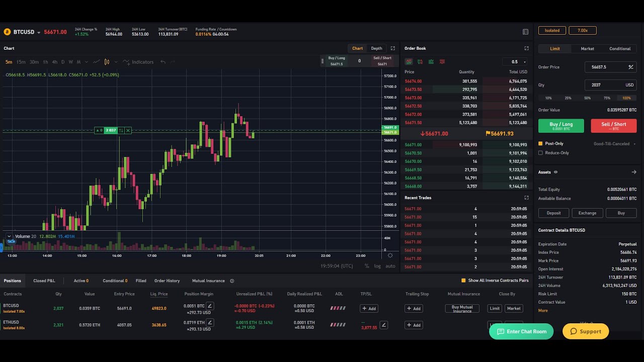
Task: Collapse the Volume indicator panel
Action: click(9, 236)
